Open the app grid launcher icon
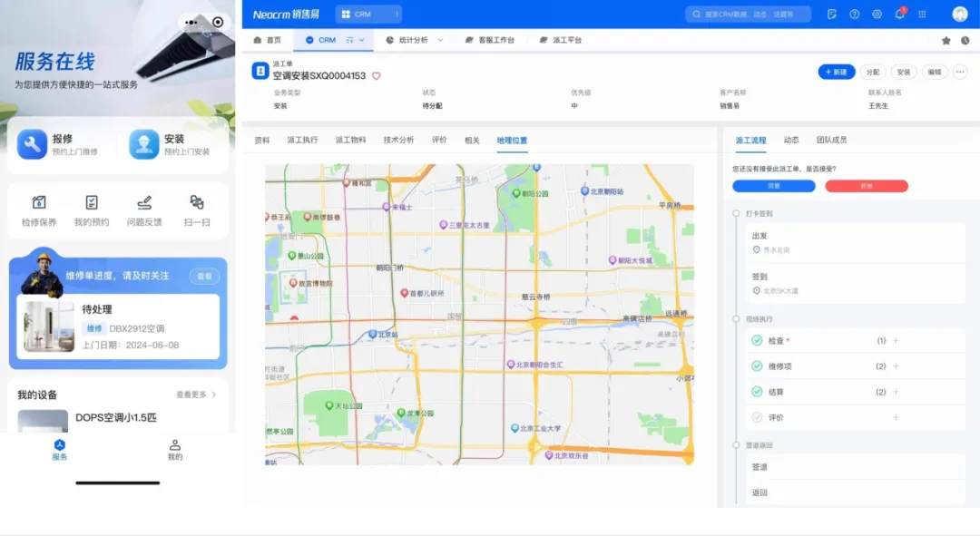The image size is (980, 536). click(x=922, y=15)
